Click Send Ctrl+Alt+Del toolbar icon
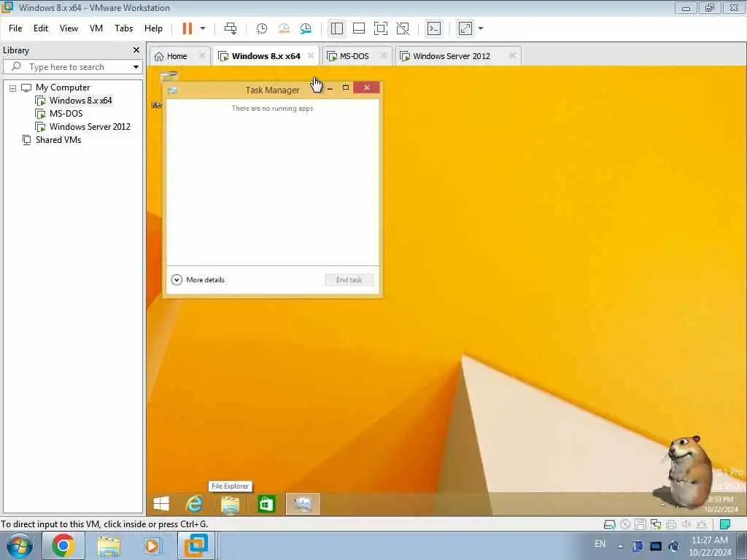Image resolution: width=747 pixels, height=560 pixels. (231, 28)
